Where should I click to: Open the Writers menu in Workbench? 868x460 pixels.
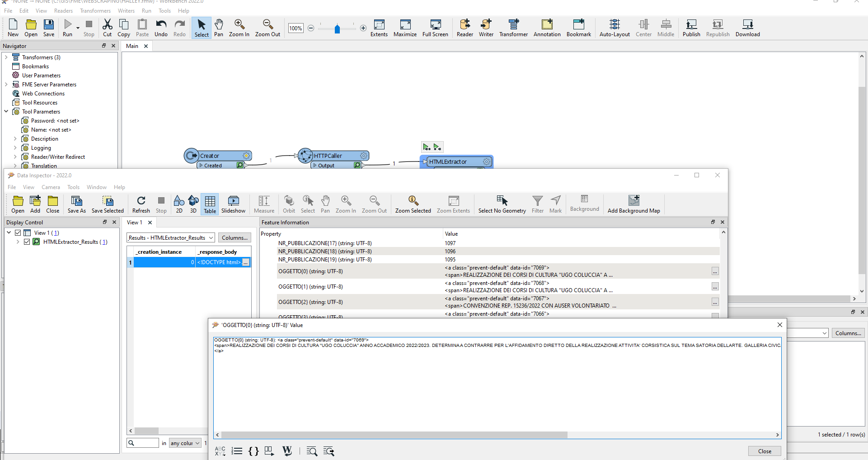click(x=126, y=10)
